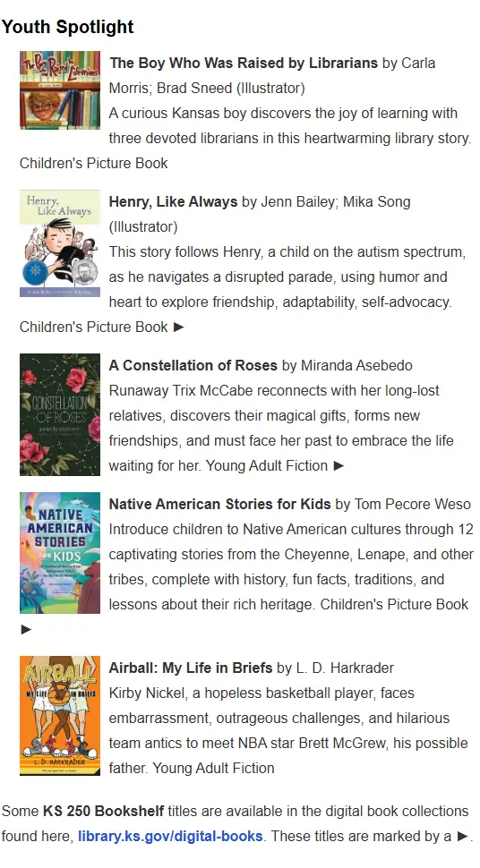Open the library.ks.gov/digital-books link
Screen dimensions: 480x868
tap(170, 836)
